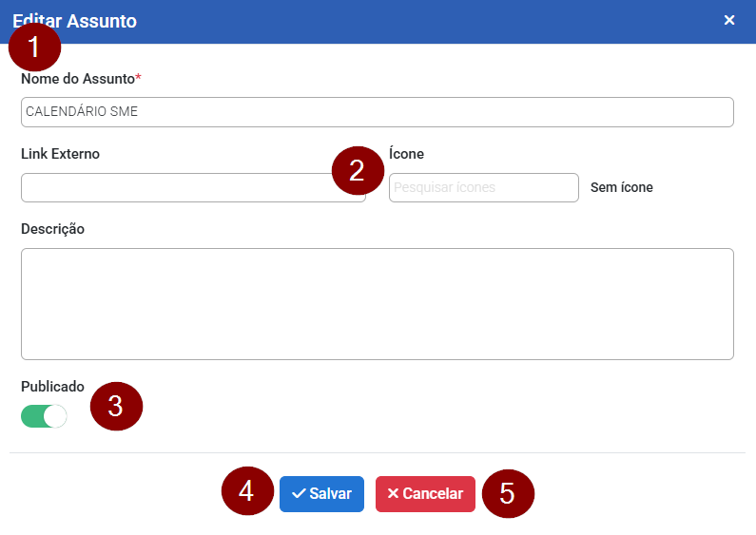Click the Nome do Assunto input field
756x535 pixels.
point(377,111)
